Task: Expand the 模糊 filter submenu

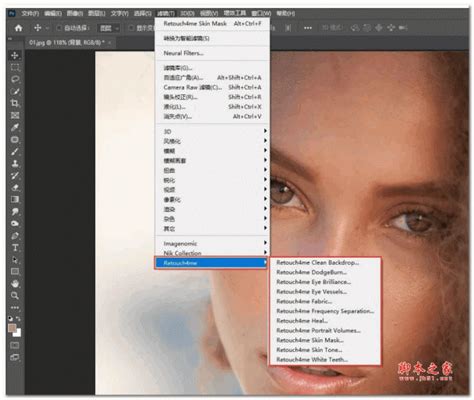Action: click(x=213, y=151)
